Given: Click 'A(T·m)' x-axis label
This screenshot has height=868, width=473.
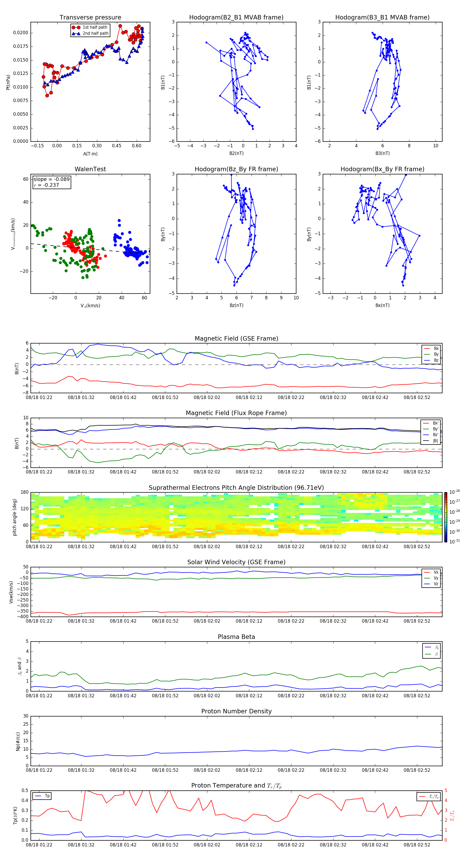Looking at the screenshot, I should point(90,154).
